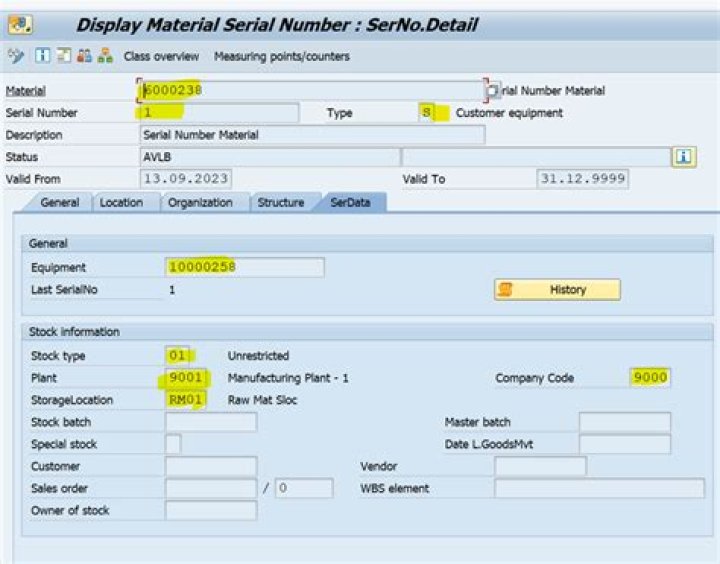This screenshot has width=720, height=564.
Task: Click the Valid From date field
Action: (x=186, y=179)
